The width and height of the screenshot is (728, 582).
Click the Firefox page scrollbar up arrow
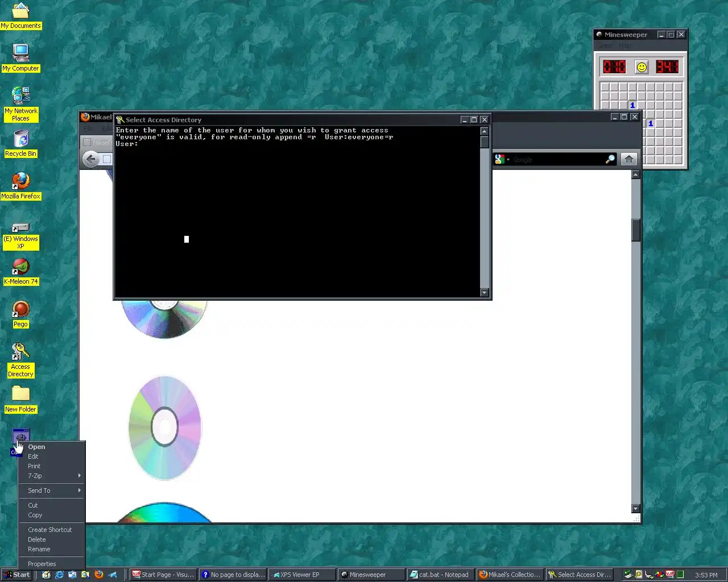point(636,174)
